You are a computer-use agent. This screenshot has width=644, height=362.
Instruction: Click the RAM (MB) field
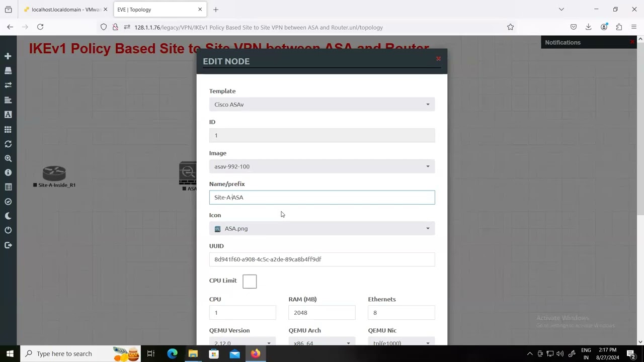coord(321,313)
